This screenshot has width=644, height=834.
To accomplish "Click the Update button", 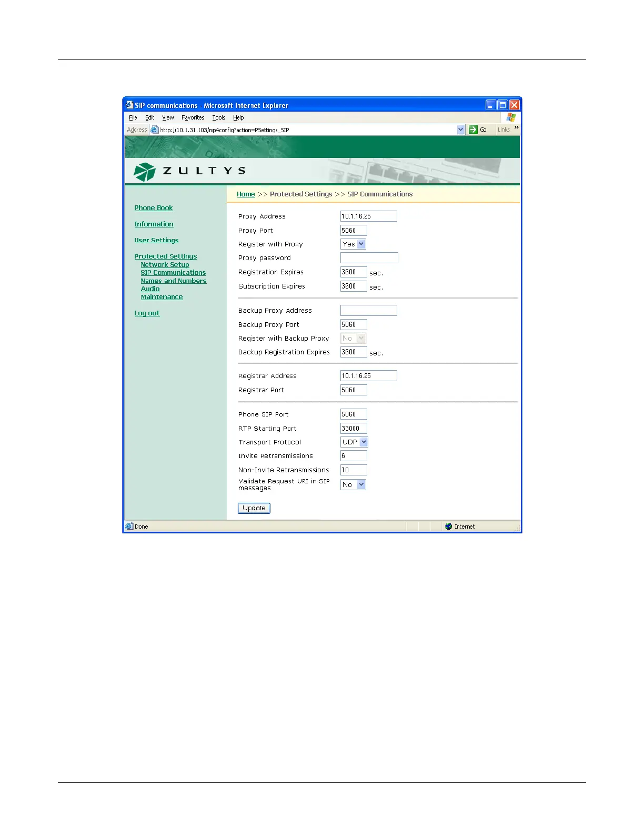I will pyautogui.click(x=254, y=508).
